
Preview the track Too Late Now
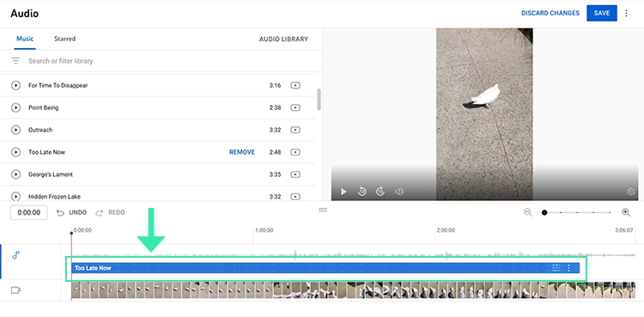(15, 152)
